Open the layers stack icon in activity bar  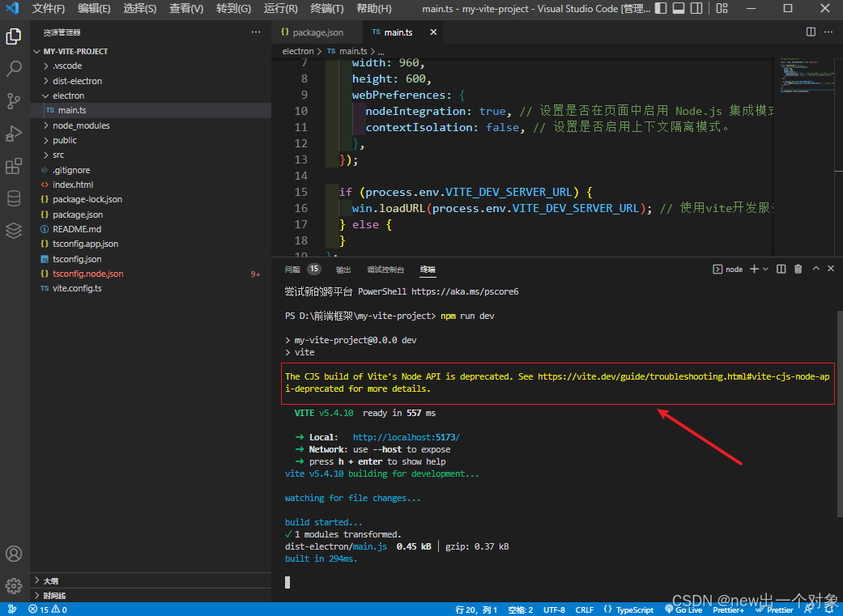(14, 230)
